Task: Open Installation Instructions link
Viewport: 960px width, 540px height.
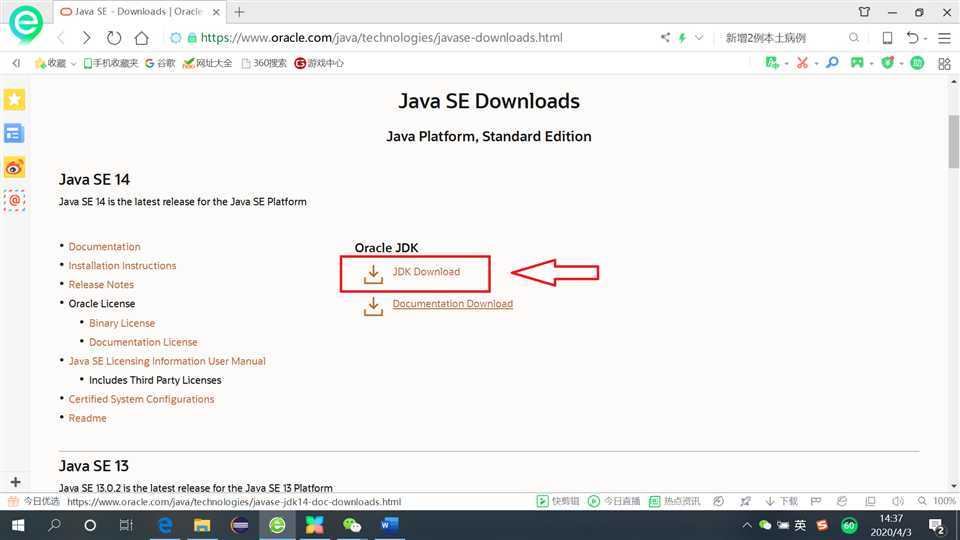Action: click(122, 266)
